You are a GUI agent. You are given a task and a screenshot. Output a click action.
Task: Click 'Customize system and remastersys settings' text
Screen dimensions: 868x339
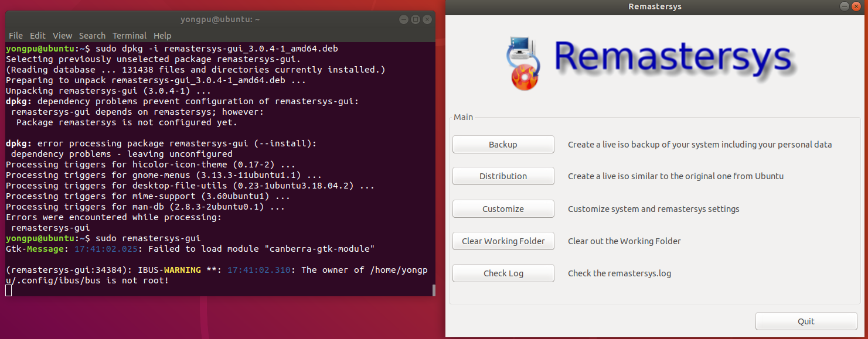653,209
